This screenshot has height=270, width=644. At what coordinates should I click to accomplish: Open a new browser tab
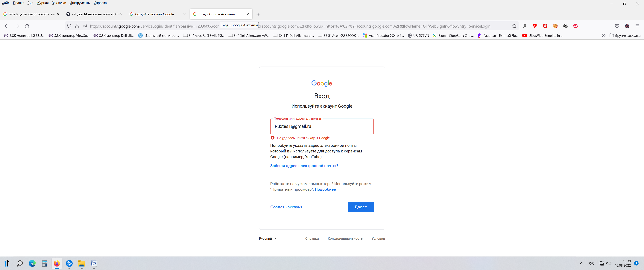point(258,14)
